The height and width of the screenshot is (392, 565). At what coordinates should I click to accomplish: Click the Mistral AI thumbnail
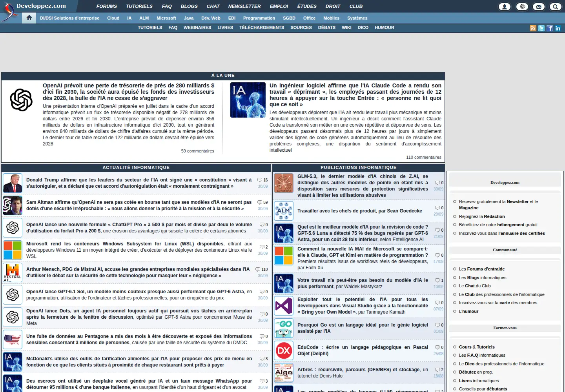tap(13, 272)
